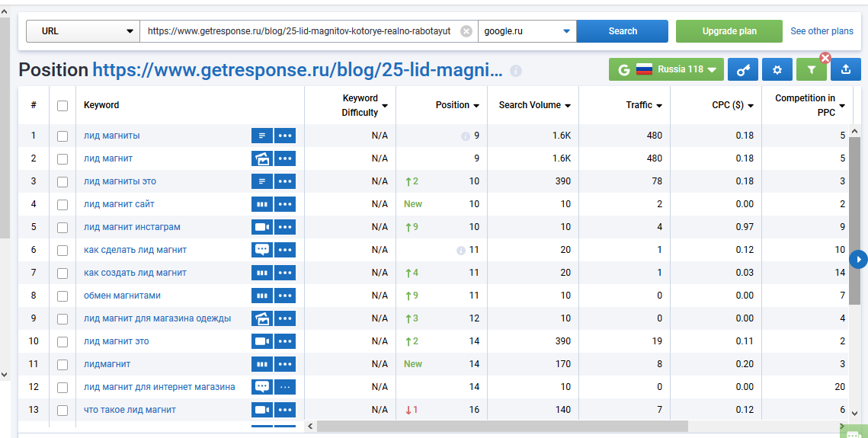Open the three-dot menu for лид магниты

[x=285, y=136]
